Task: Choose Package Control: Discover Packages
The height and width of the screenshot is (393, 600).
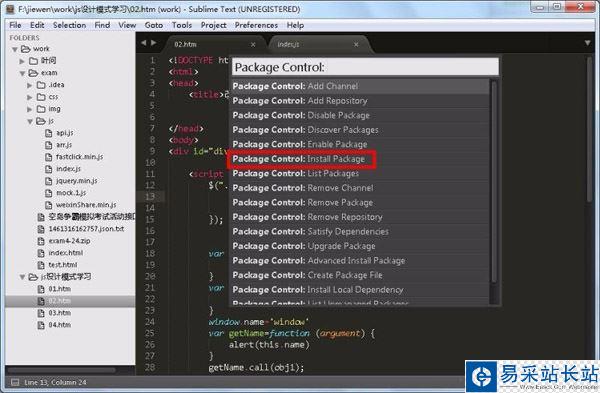Action: pyautogui.click(x=360, y=130)
